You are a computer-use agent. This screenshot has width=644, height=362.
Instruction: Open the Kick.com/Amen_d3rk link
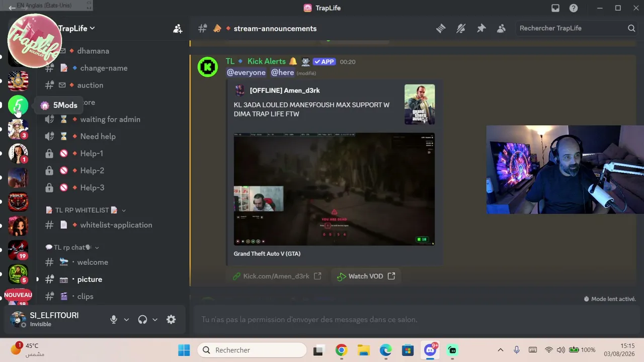(x=276, y=276)
